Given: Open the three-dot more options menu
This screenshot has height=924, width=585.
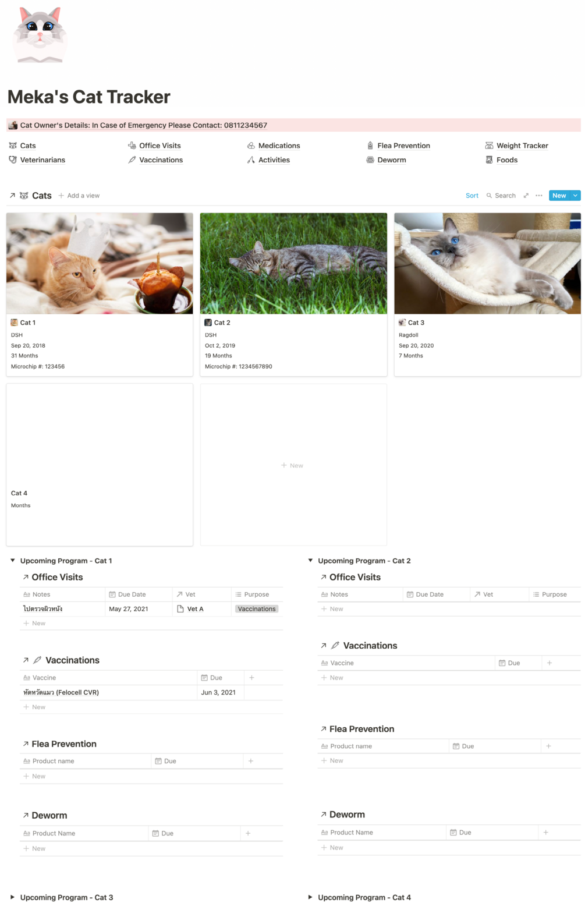Looking at the screenshot, I should click(539, 196).
